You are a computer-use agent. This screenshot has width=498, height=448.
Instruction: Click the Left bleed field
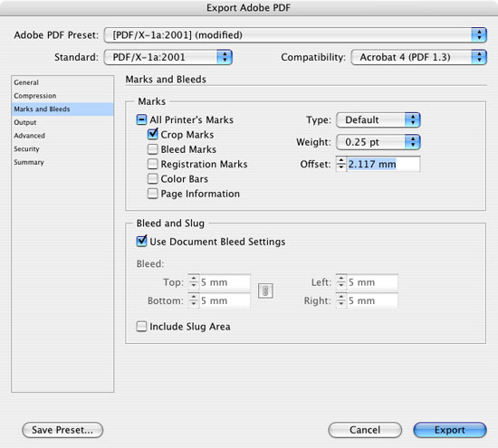tap(372, 282)
